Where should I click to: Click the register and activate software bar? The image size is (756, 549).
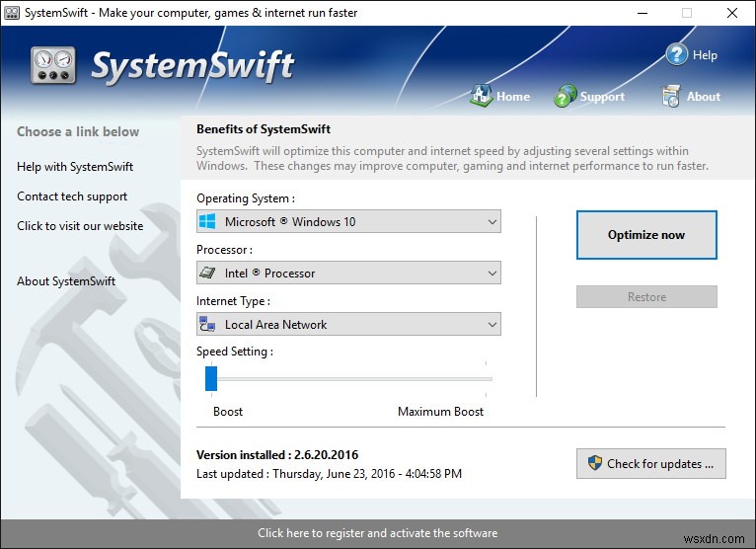[378, 533]
